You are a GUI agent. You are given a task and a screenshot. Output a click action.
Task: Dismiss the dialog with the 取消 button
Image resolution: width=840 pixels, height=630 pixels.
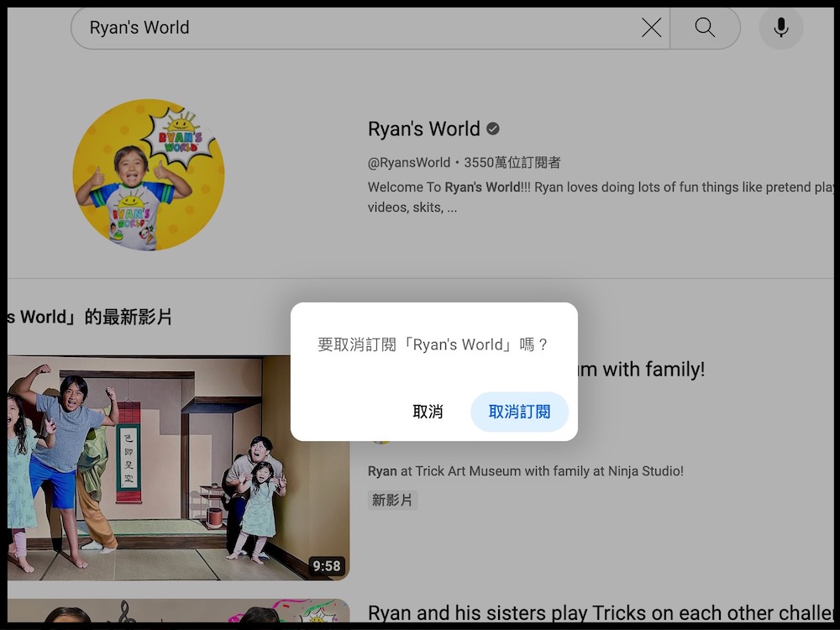(x=428, y=412)
